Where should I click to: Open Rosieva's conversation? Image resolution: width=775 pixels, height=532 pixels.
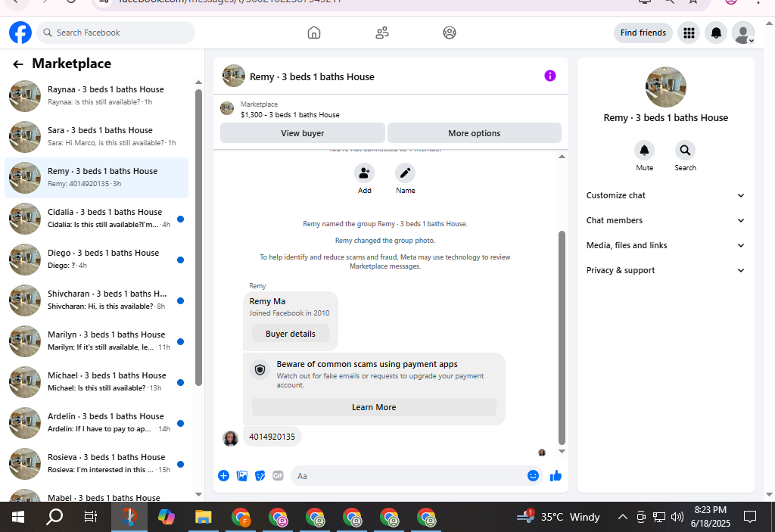tap(97, 464)
